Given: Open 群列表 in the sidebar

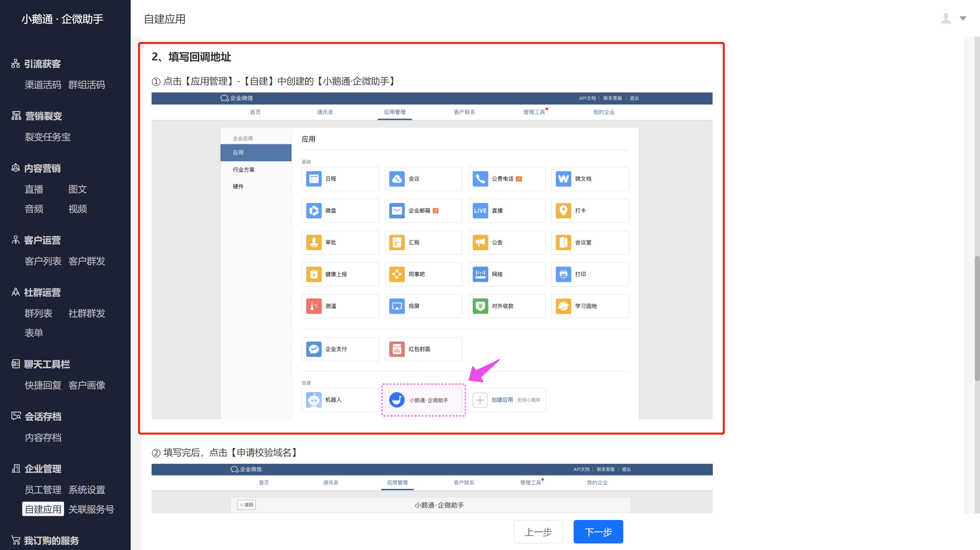Looking at the screenshot, I should tap(39, 313).
